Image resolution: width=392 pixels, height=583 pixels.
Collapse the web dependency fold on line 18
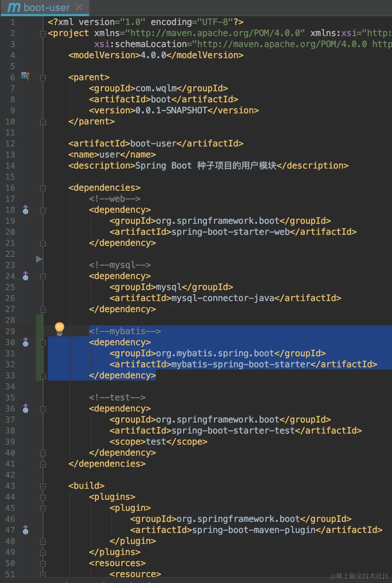click(43, 211)
